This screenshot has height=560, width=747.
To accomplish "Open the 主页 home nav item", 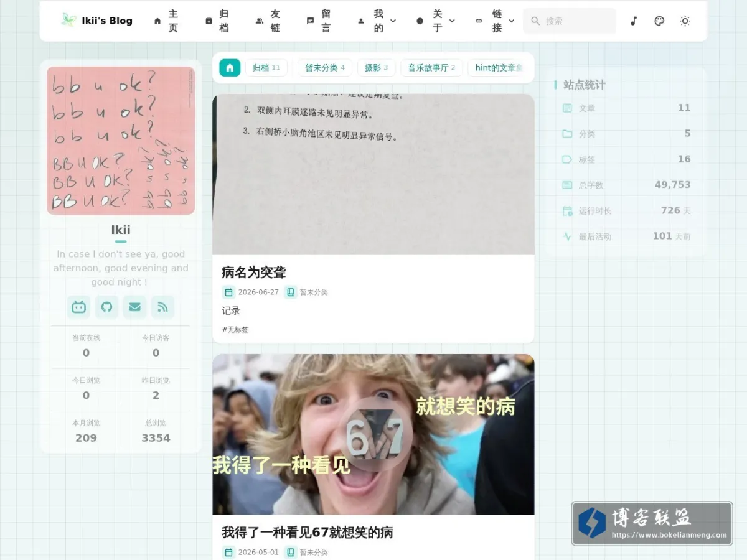I will pos(166,21).
